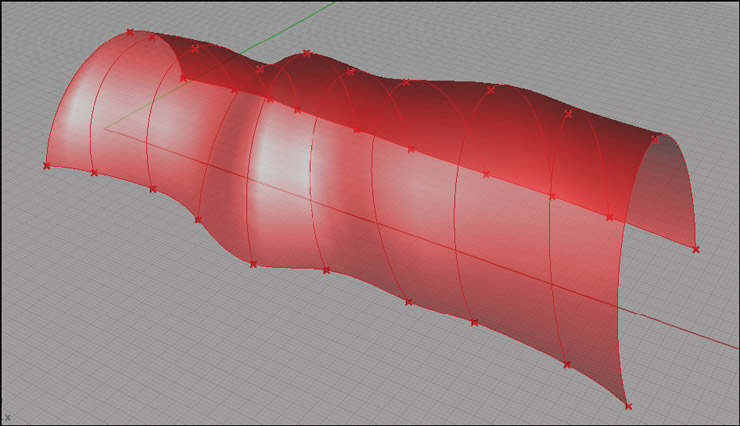Click the top-left corner control point of the surface

point(130,32)
